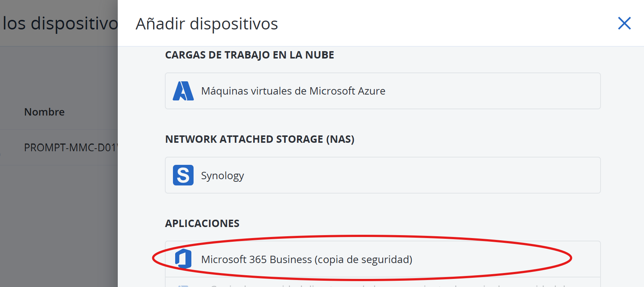
Task: Sort devices by the Nombre column
Action: point(45,112)
